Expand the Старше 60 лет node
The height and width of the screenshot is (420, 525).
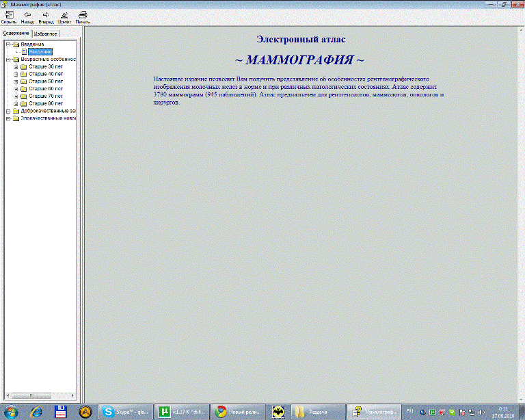point(16,89)
